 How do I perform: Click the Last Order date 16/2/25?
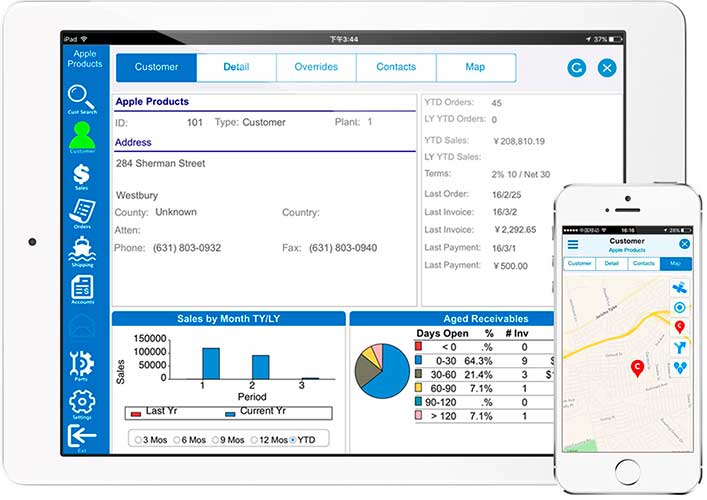point(507,195)
